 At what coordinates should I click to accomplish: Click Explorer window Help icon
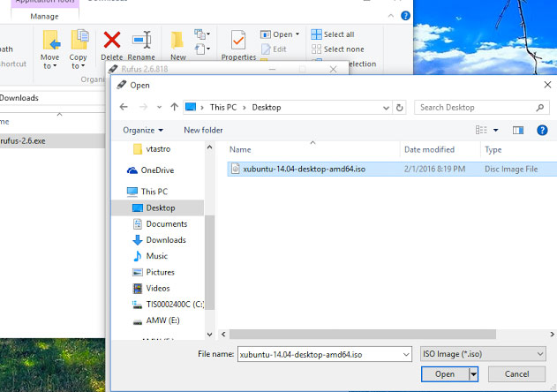pos(405,16)
